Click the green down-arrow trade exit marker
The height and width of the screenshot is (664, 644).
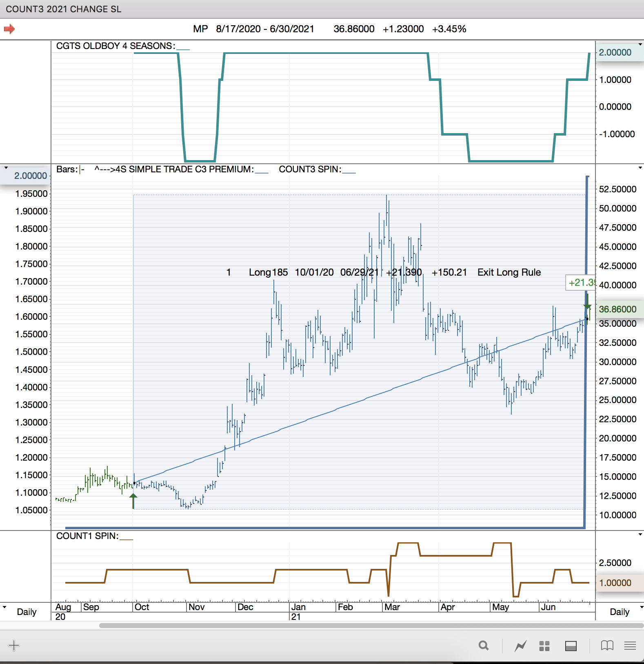[587, 303]
